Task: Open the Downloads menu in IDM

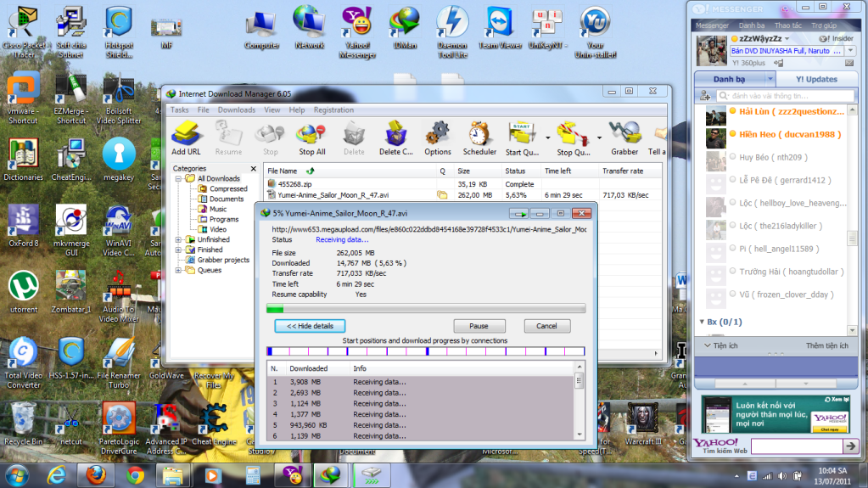Action: [236, 109]
